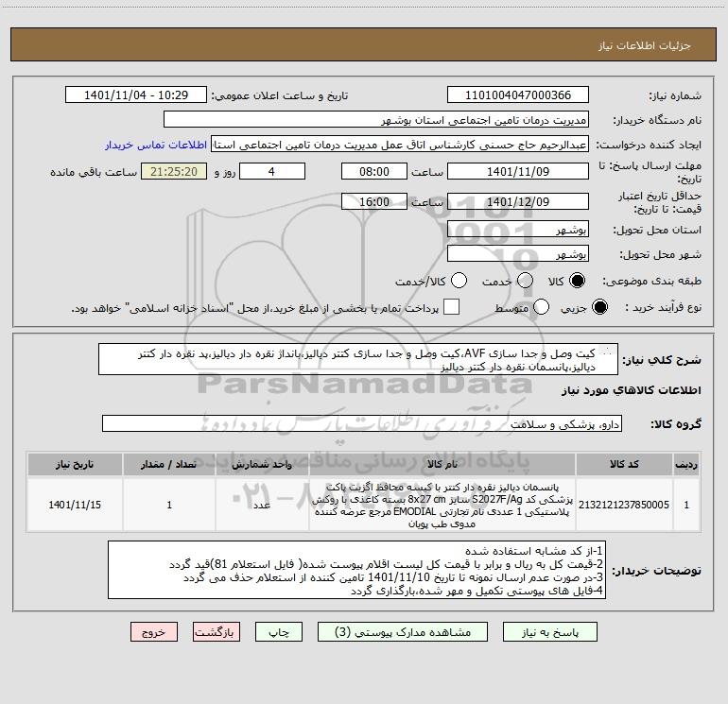This screenshot has height=704, width=728.
Task: Click the announcement date field 1401/11/04 - 10:29
Action: [136, 95]
